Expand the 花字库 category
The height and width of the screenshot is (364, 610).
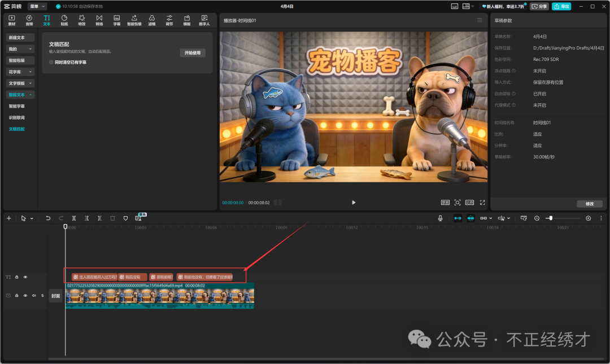(x=20, y=72)
